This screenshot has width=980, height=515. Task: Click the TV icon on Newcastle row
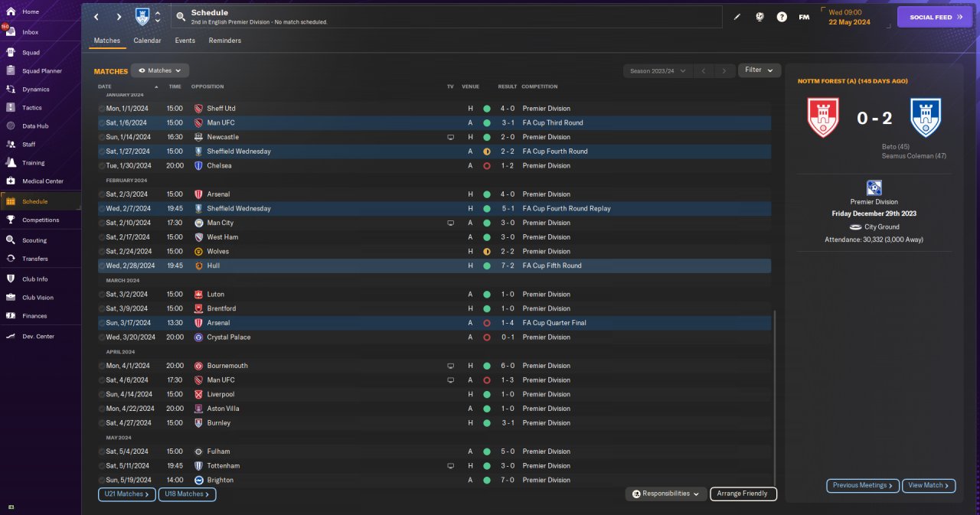pos(450,137)
